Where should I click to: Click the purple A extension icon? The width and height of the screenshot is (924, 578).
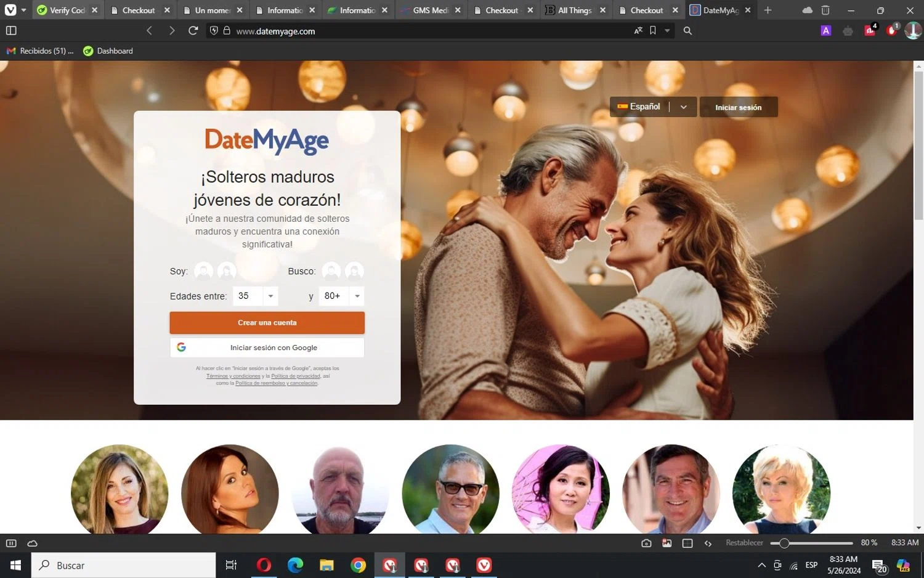(x=826, y=30)
